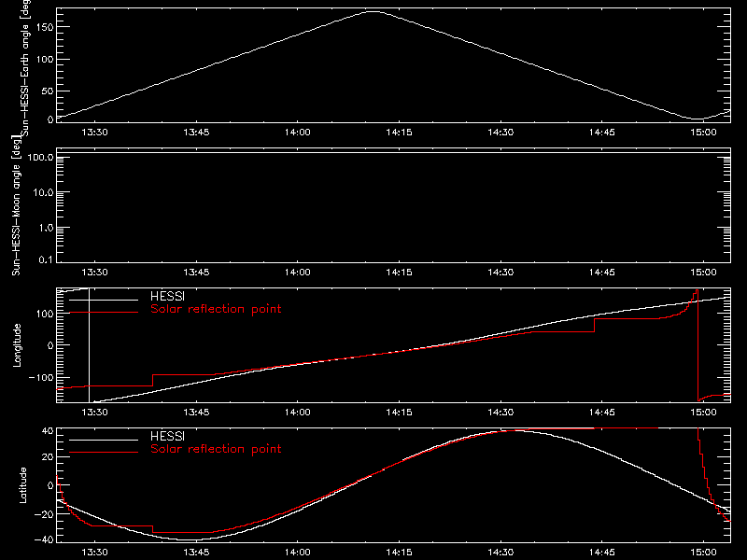Click red legend line sample in Longitude plot

point(104,313)
